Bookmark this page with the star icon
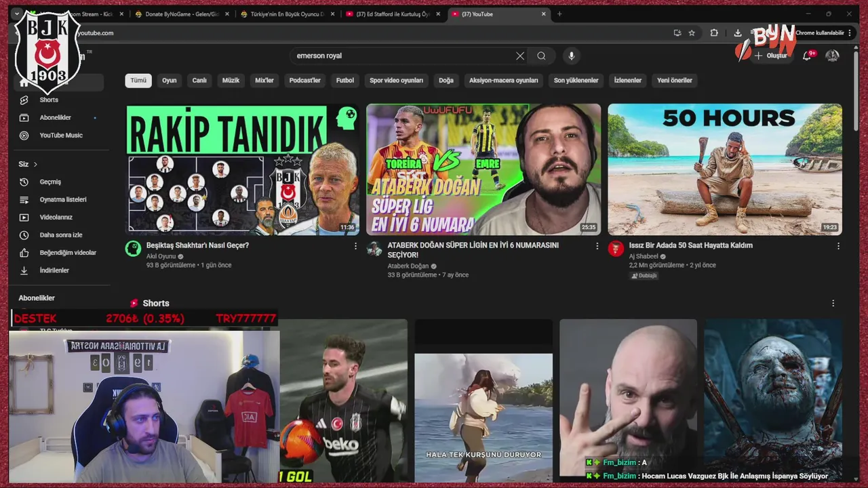The height and width of the screenshot is (488, 868). 692,33
